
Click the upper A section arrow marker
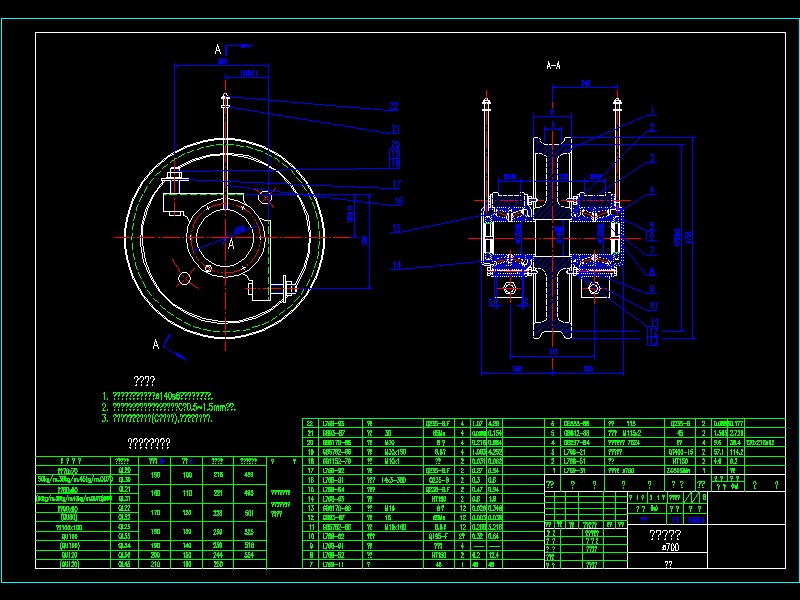coord(218,49)
